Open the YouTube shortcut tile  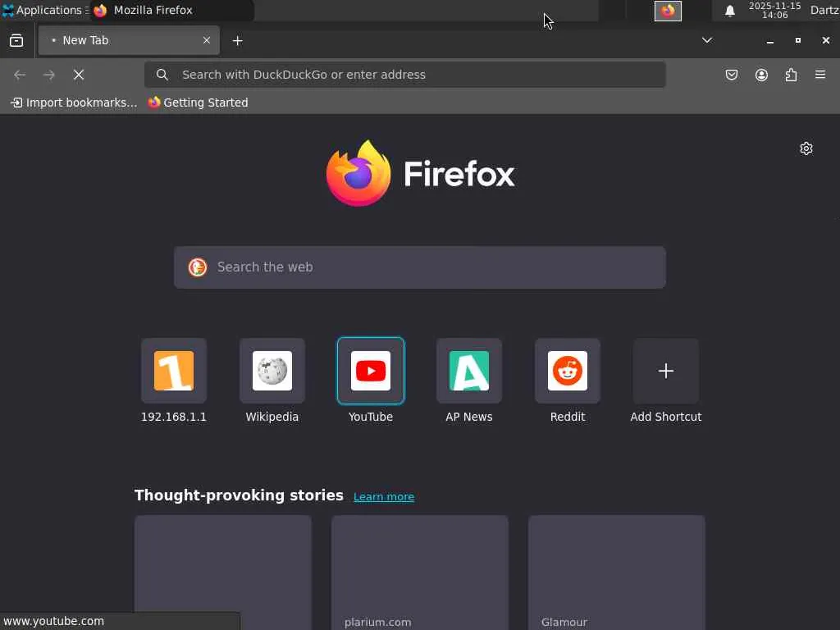371,371
